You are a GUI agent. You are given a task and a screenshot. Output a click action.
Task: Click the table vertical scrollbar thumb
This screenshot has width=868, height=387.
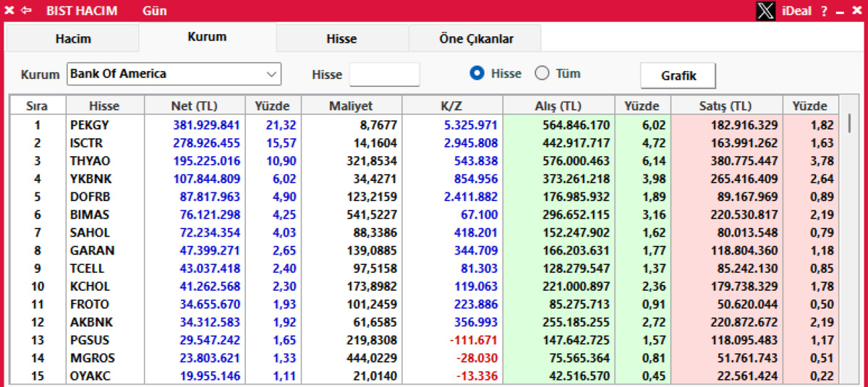tap(849, 122)
